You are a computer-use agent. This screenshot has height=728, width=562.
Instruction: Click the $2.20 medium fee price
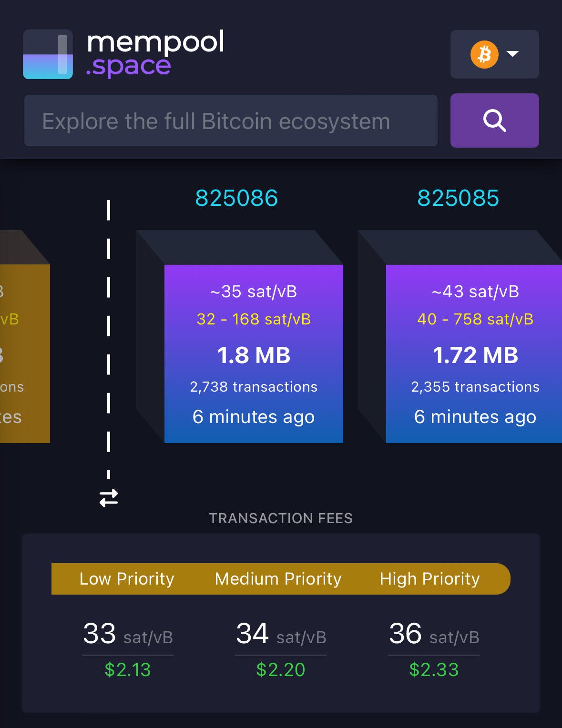(281, 670)
